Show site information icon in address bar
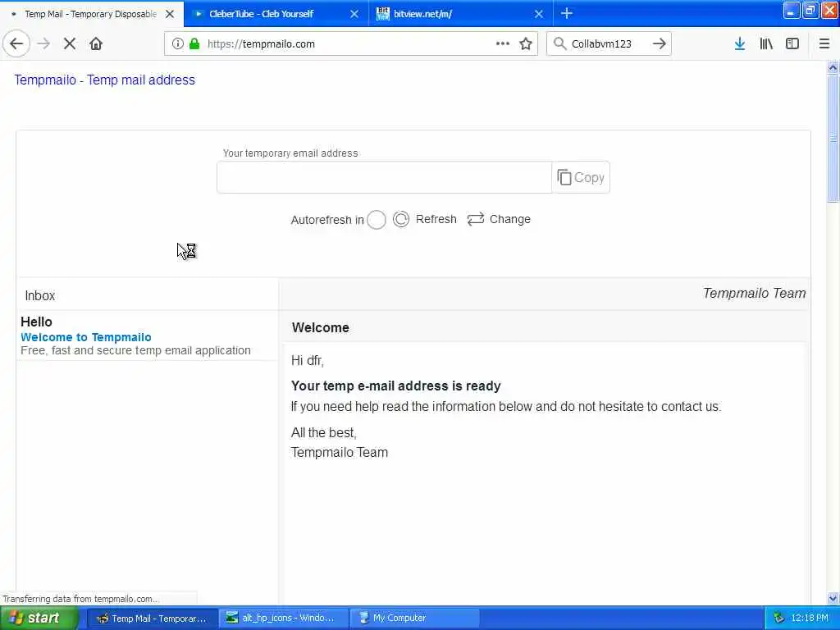The image size is (840, 630). tap(178, 44)
